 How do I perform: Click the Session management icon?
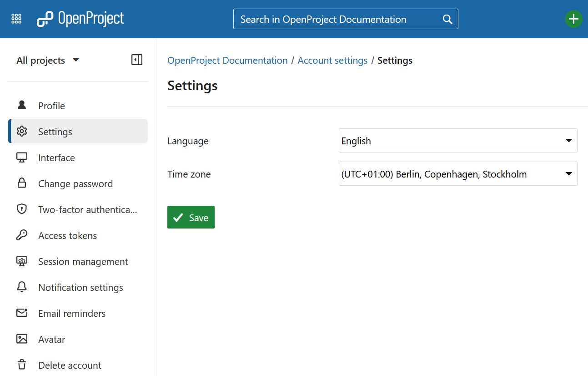(x=22, y=261)
